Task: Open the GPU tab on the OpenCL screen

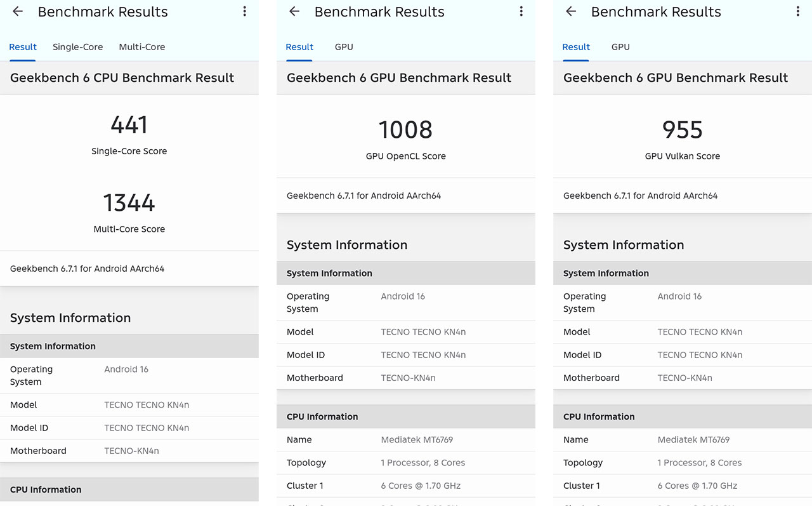Action: tap(344, 47)
